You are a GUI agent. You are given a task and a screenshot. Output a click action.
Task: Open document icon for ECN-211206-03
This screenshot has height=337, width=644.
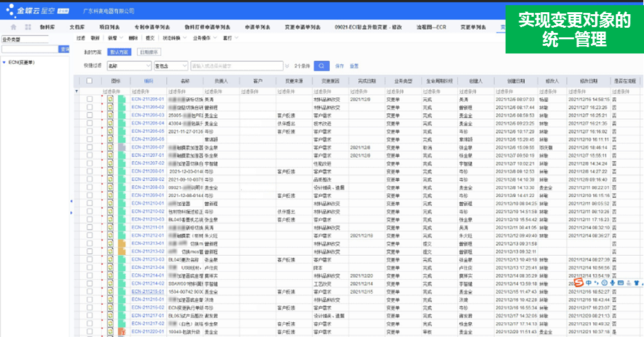coord(110,115)
